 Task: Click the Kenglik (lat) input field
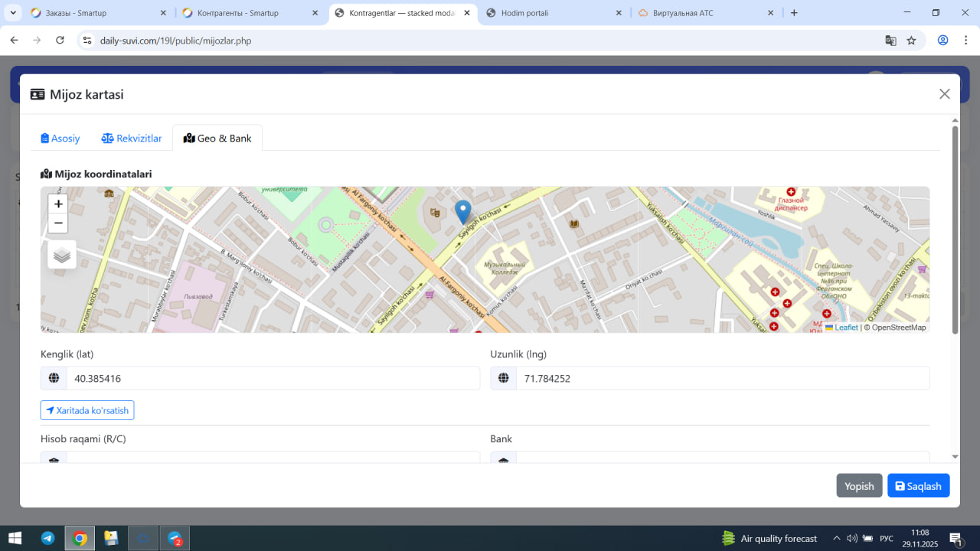pyautogui.click(x=273, y=378)
